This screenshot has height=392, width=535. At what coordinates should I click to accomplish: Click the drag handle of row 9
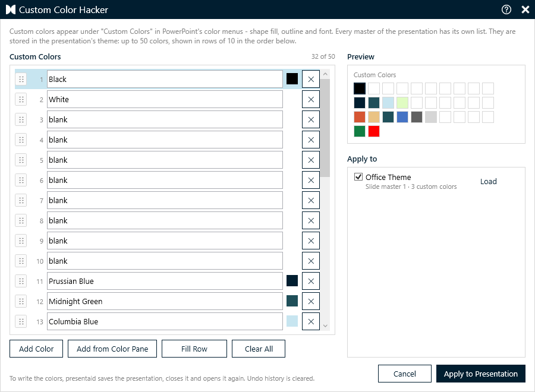[x=21, y=241]
